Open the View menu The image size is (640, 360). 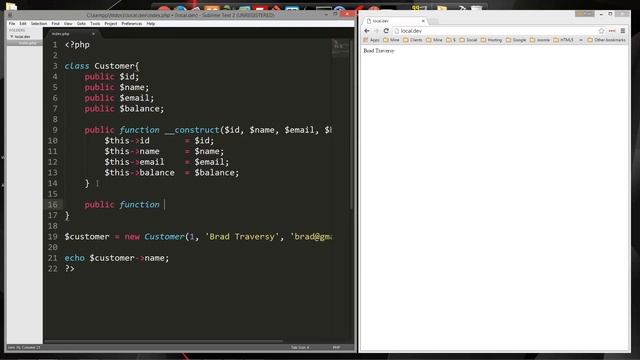[x=68, y=24]
